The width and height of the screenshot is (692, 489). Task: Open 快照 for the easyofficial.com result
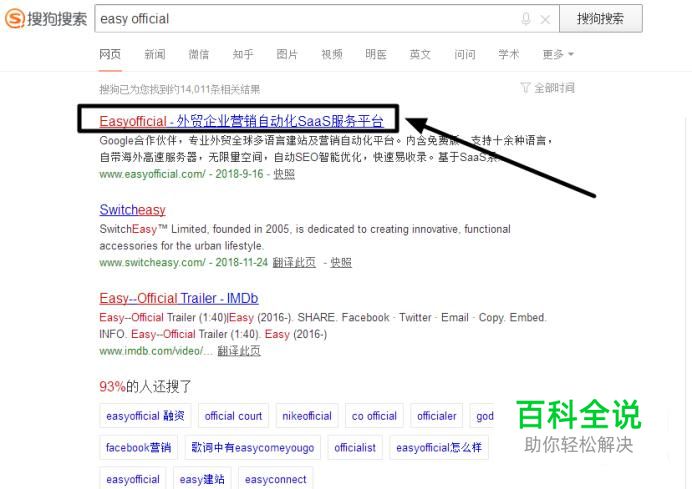[284, 174]
